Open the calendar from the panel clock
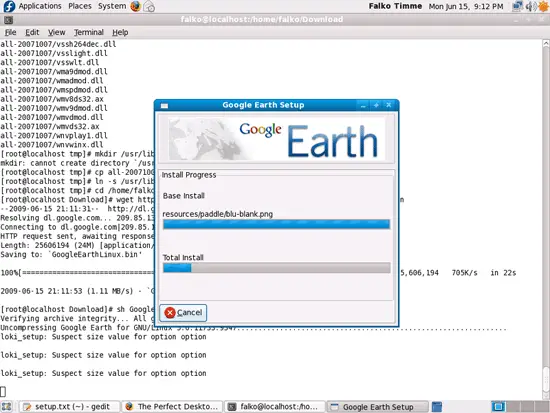The width and height of the screenshot is (550, 413). click(x=466, y=6)
